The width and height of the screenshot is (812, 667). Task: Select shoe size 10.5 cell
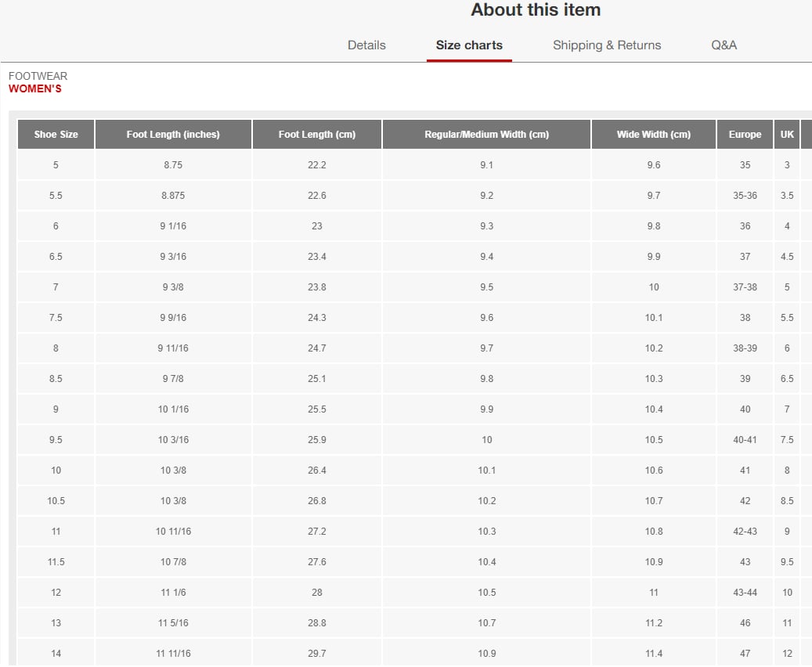pos(56,501)
